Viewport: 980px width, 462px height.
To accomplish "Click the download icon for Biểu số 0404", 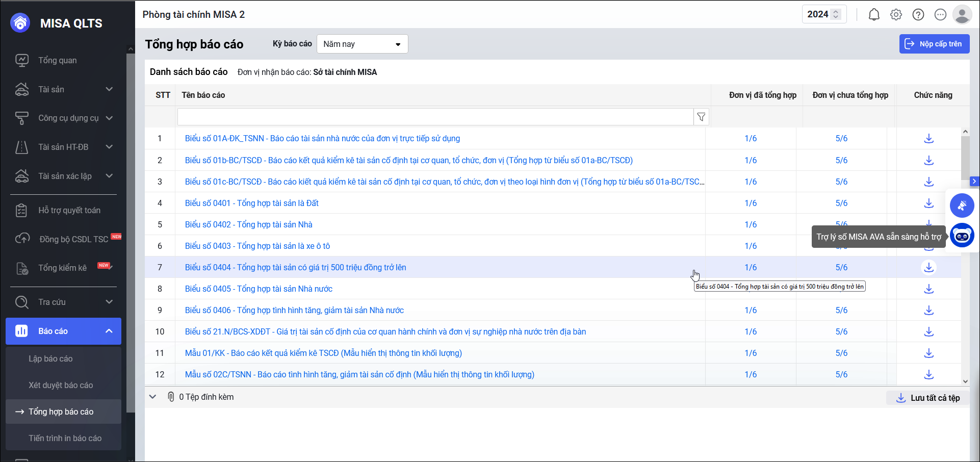I will [x=929, y=267].
